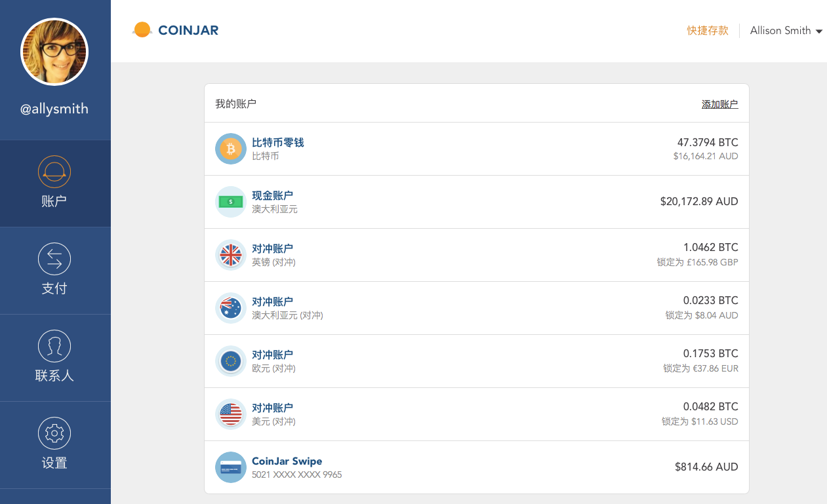
Task: Click the 锁定为 $8.04 AUD text
Action: coord(702,315)
